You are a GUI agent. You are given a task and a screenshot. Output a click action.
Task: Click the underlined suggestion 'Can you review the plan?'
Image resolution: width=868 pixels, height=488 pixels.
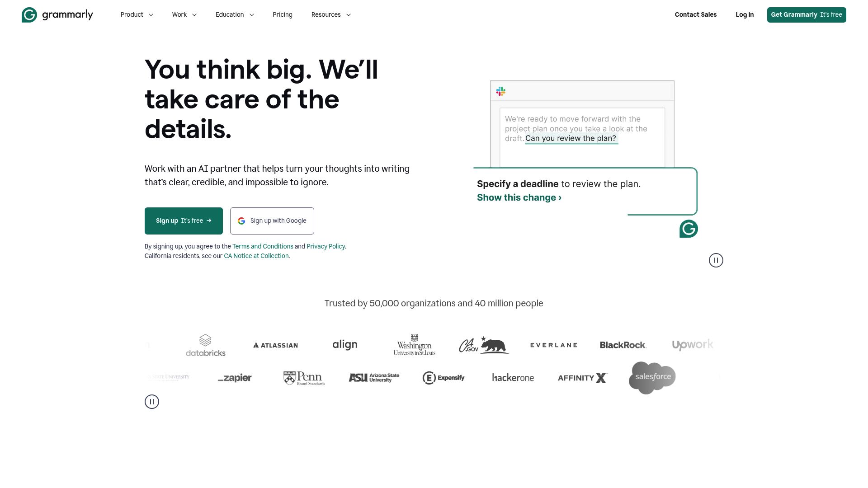(571, 138)
